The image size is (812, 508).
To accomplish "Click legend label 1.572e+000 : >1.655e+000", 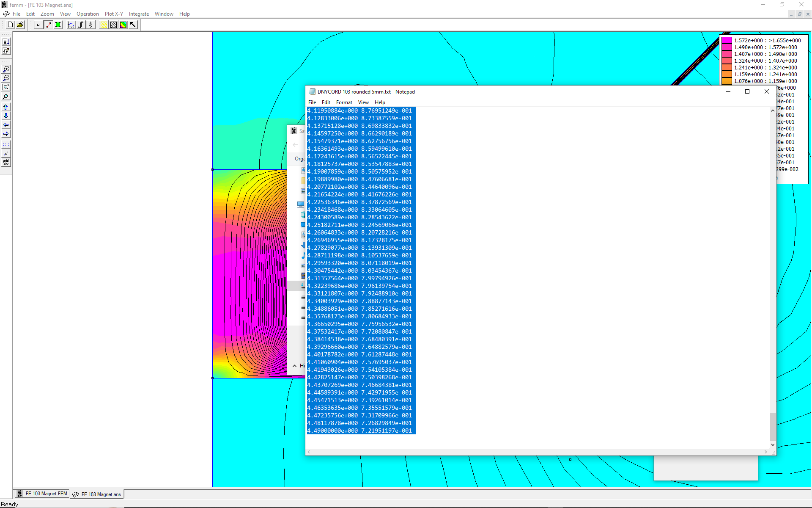I will (x=767, y=41).
